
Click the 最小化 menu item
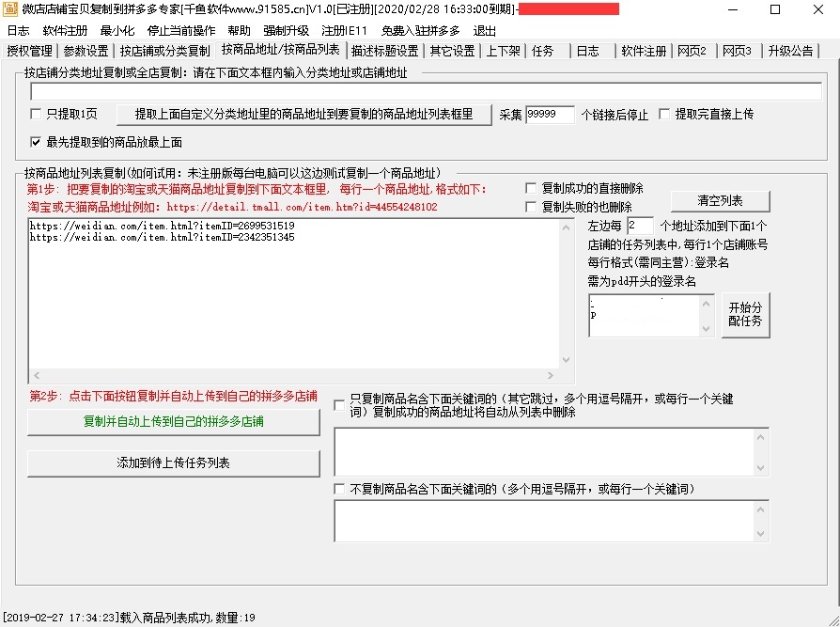pyautogui.click(x=117, y=30)
